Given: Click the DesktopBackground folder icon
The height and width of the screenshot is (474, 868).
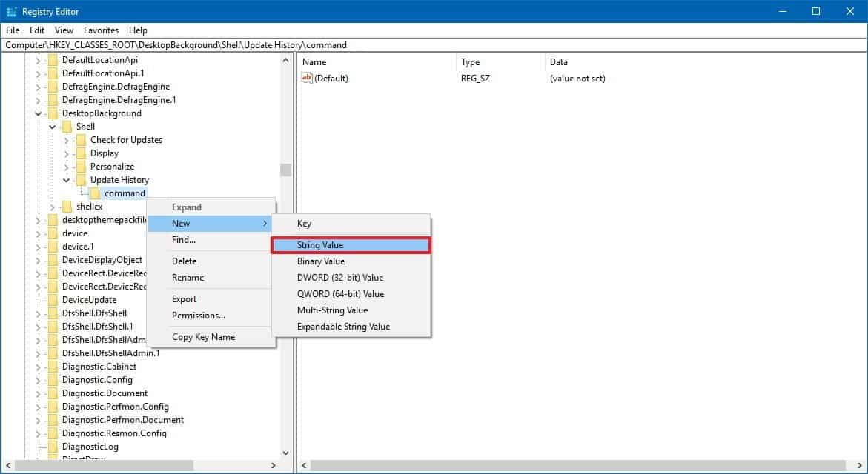Looking at the screenshot, I should pos(53,113).
